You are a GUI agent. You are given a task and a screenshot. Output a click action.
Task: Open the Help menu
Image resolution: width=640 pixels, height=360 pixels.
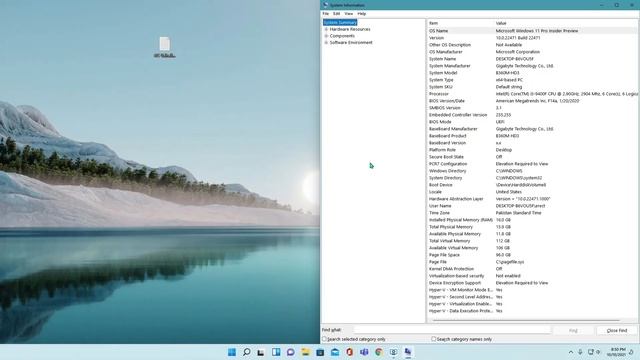click(x=362, y=13)
